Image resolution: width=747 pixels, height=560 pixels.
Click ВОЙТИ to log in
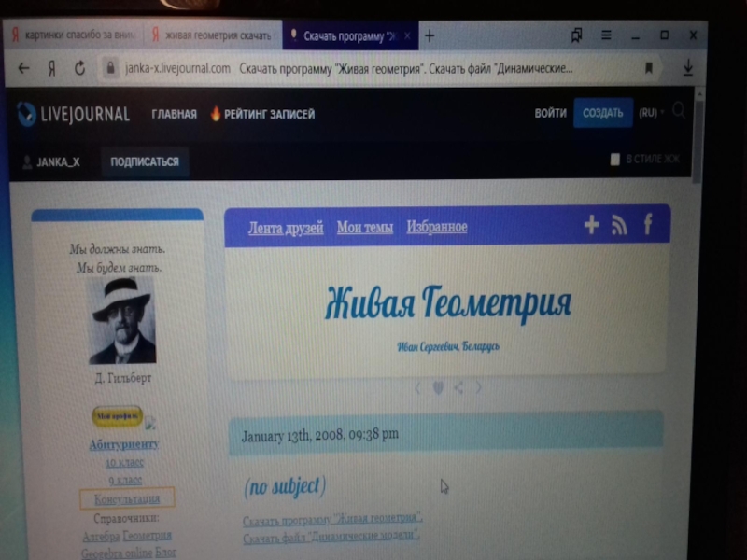(x=550, y=113)
